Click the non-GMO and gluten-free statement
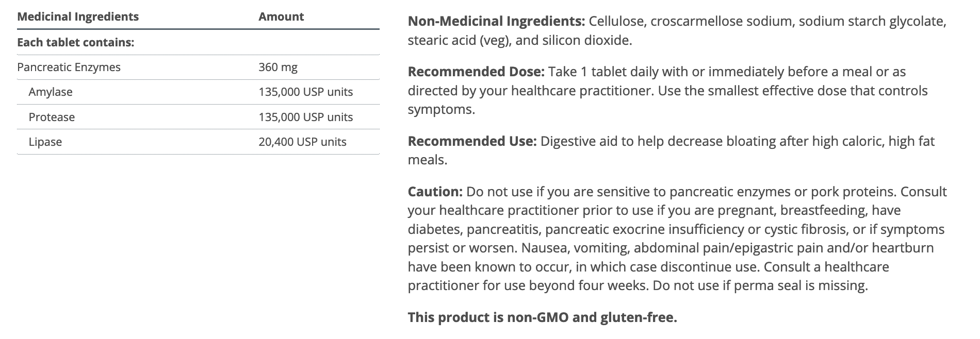This screenshot has width=980, height=339. pyautogui.click(x=542, y=317)
